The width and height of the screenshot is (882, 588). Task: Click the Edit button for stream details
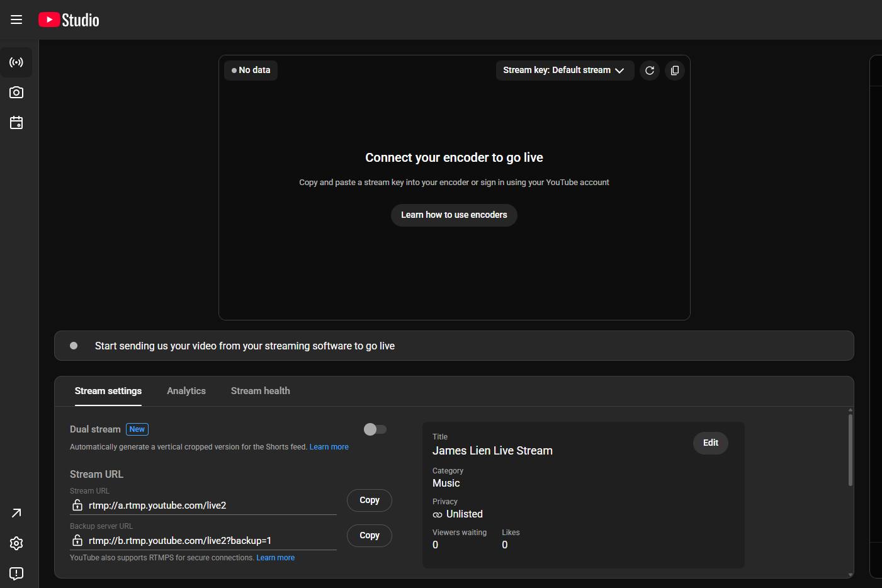(x=711, y=443)
